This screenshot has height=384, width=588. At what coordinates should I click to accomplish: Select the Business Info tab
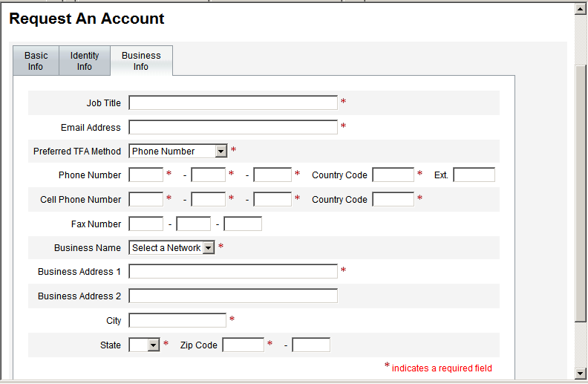coord(141,61)
